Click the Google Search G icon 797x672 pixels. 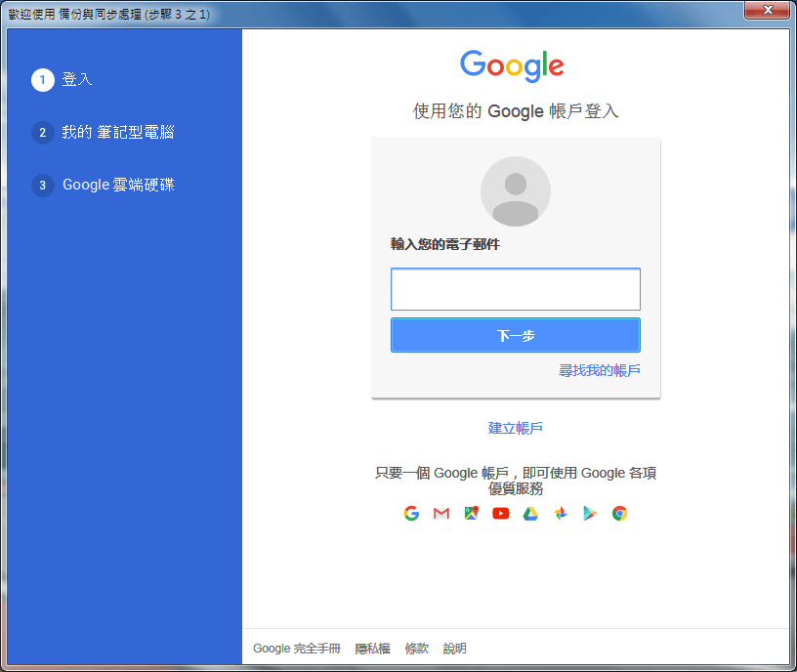[411, 513]
